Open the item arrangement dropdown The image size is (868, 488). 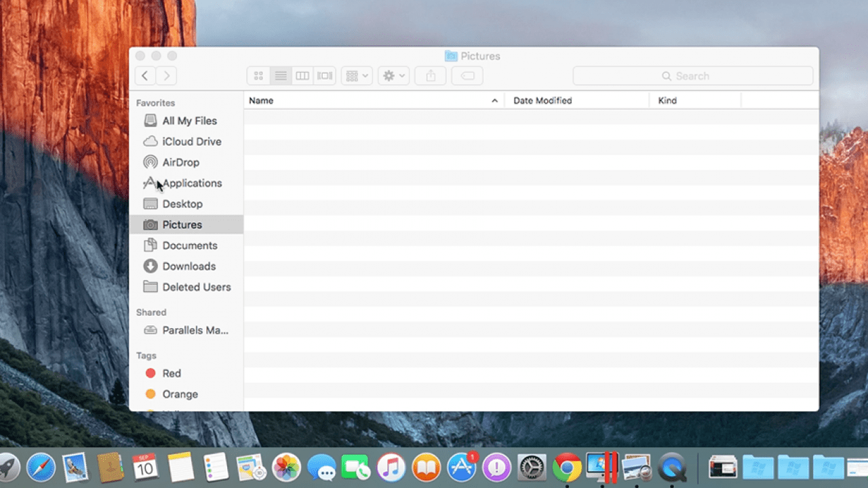[x=357, y=76]
